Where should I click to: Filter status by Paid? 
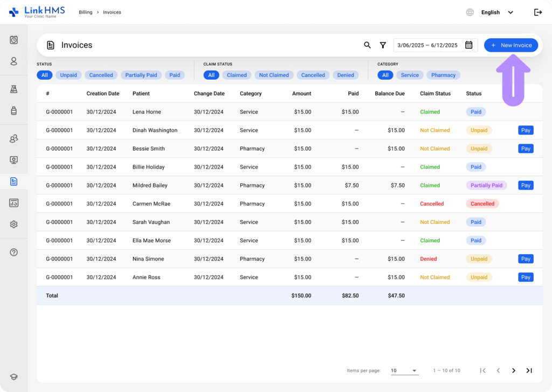pyautogui.click(x=175, y=75)
